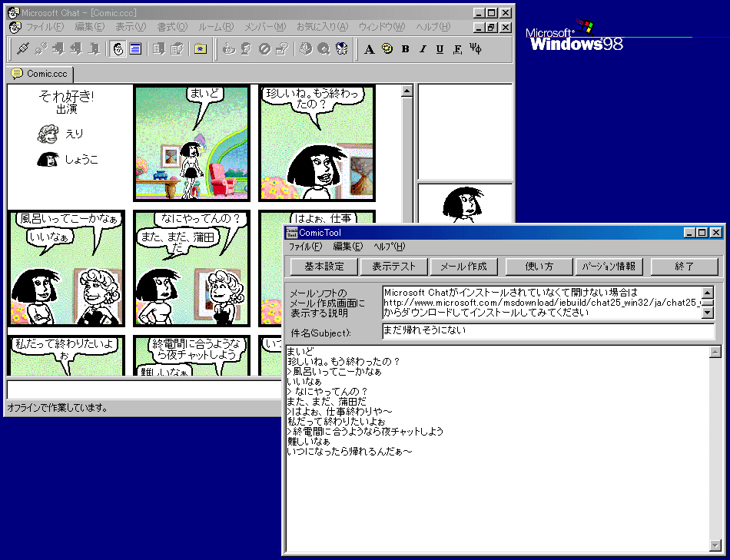Toggle Italic formatting in Chat toolbar
The image size is (730, 560).
point(423,49)
